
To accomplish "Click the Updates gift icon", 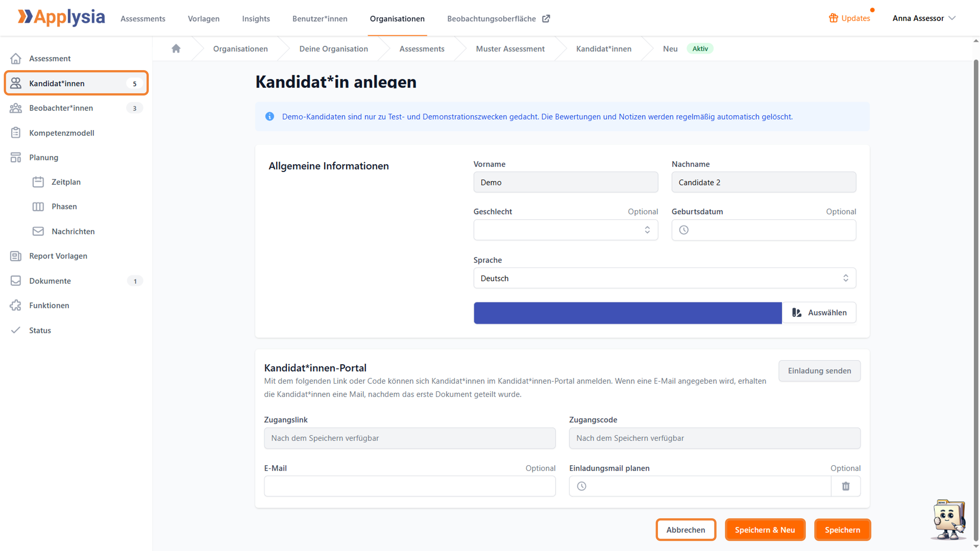I will (833, 18).
